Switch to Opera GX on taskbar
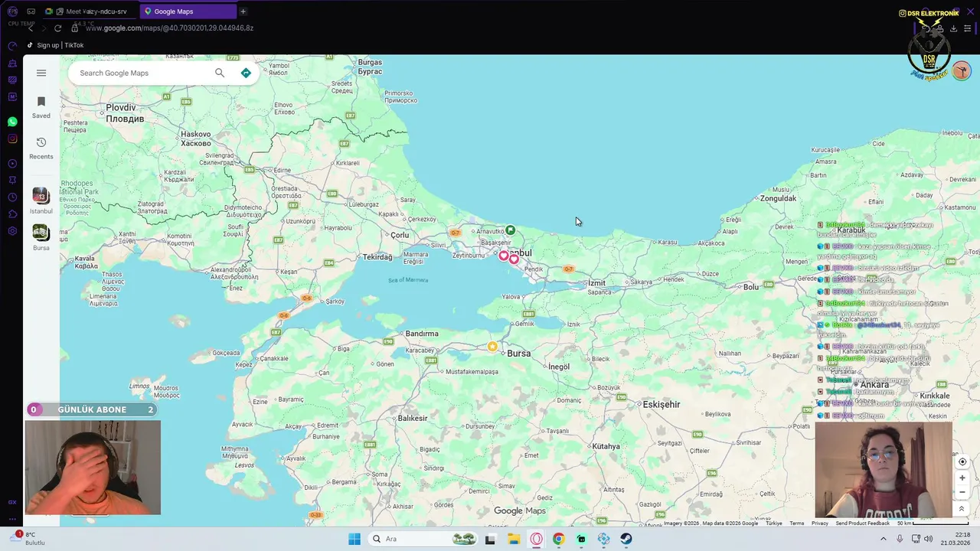This screenshot has height=551, width=980. coord(536,539)
